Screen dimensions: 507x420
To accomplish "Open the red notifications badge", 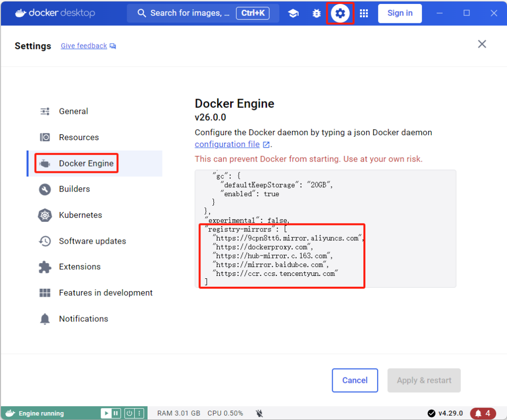I will click(x=483, y=413).
